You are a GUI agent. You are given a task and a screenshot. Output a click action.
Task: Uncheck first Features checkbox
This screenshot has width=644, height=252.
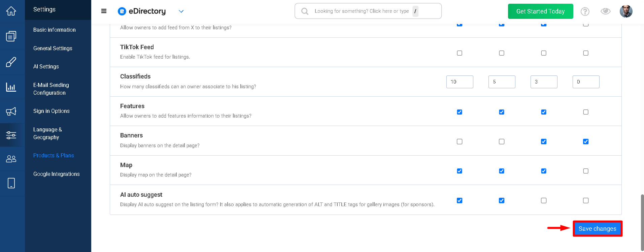click(460, 112)
